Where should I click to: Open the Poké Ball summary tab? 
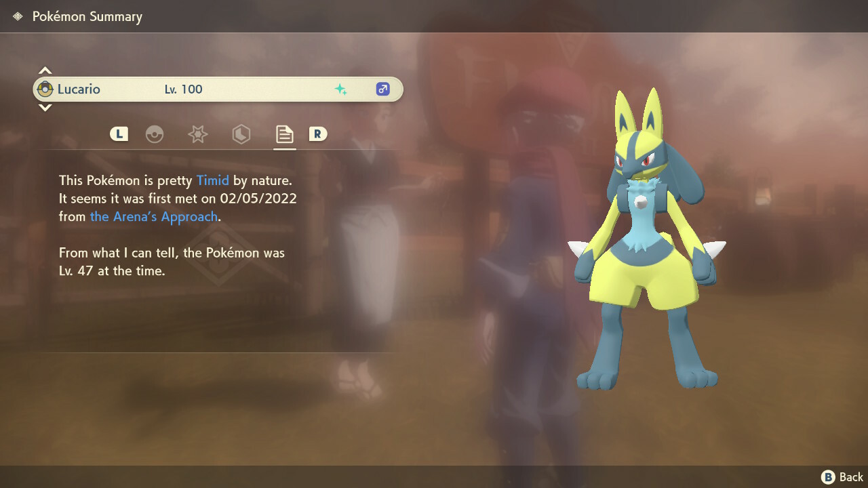point(155,134)
